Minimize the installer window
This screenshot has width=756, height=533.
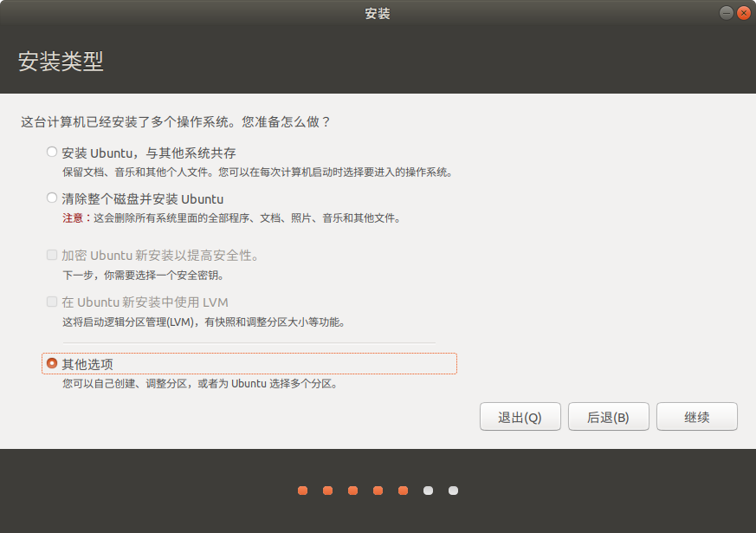click(725, 13)
